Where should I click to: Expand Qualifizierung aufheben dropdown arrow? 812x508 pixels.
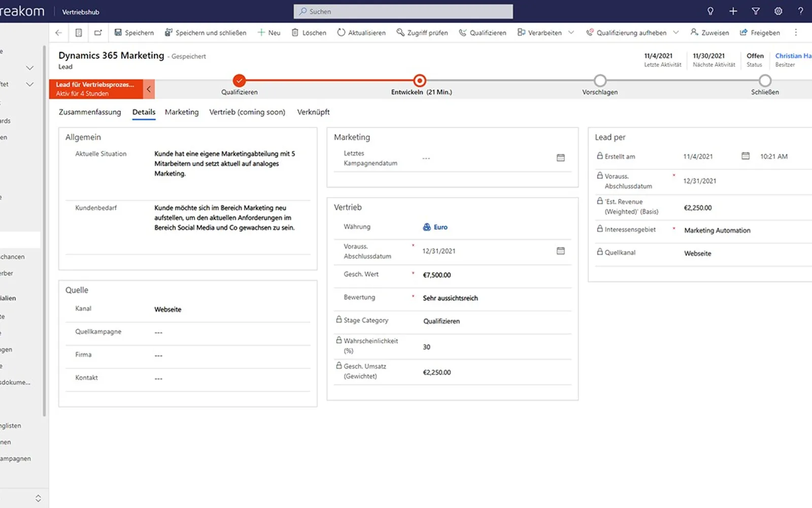676,33
